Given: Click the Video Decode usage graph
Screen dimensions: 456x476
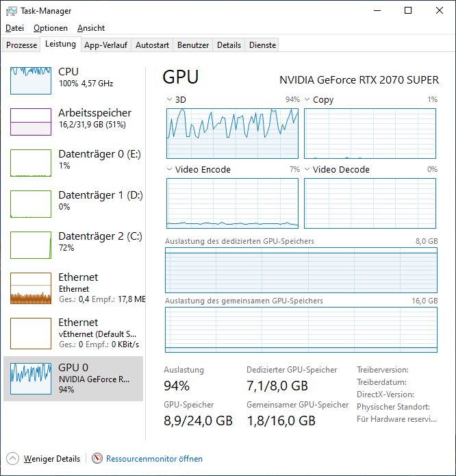Looking at the screenshot, I should tap(370, 203).
